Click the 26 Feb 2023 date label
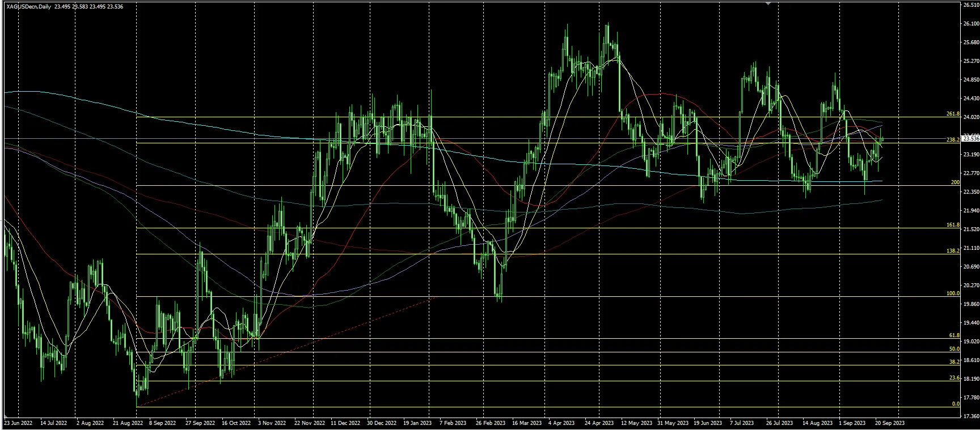 (x=491, y=423)
